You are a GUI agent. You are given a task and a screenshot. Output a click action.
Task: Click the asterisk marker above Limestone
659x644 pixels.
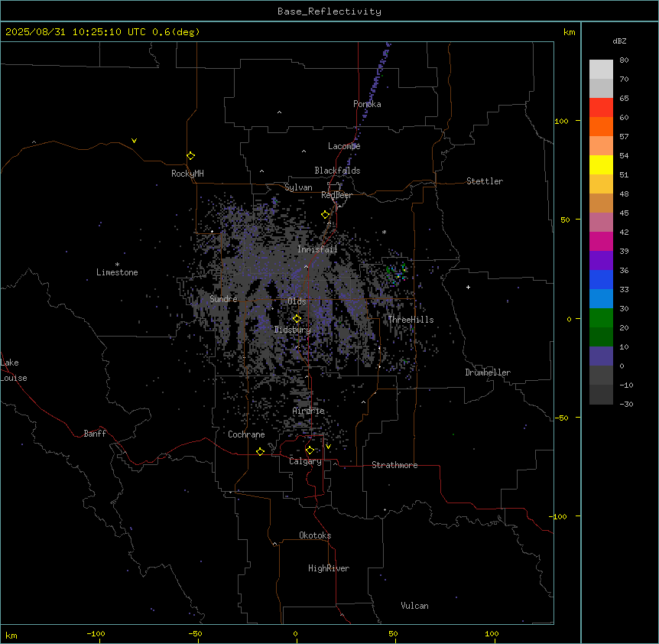coord(117,265)
